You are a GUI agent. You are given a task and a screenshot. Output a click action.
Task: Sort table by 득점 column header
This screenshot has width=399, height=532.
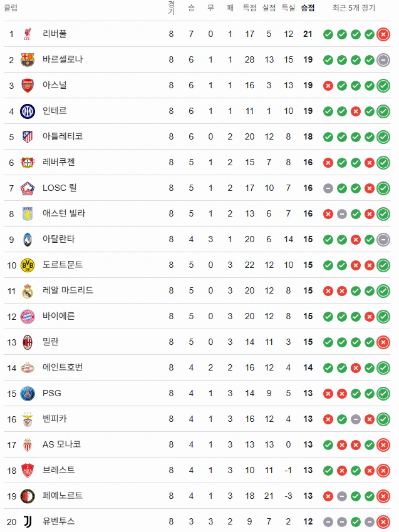249,8
